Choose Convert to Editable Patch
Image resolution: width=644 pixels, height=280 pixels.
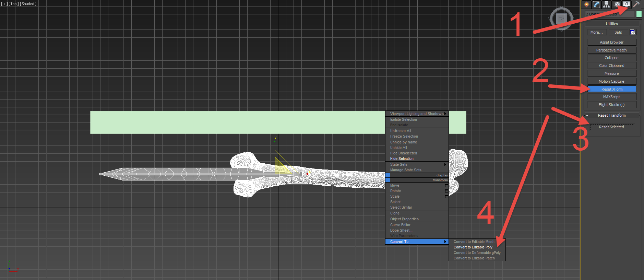click(x=477, y=258)
